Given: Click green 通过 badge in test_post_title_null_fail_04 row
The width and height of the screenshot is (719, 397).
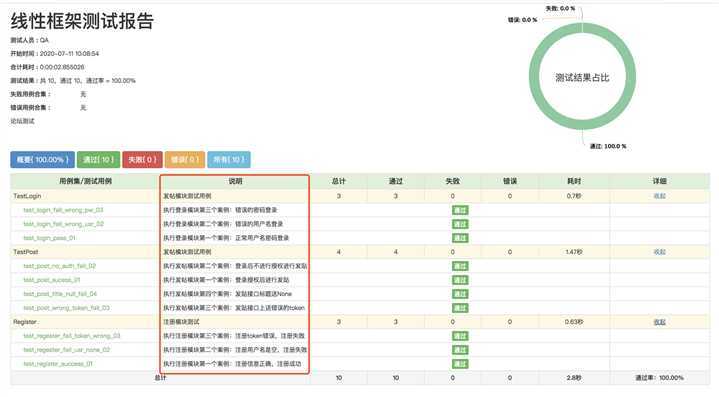Looking at the screenshot, I should (460, 294).
